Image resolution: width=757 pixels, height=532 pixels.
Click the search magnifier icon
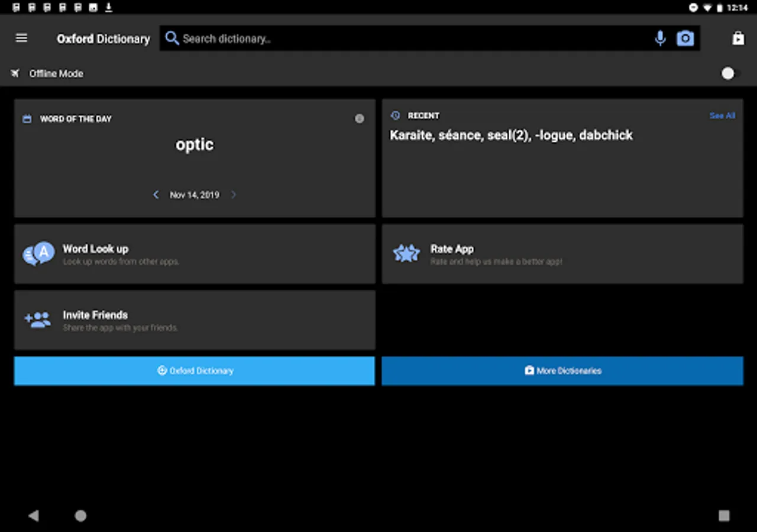coord(172,38)
